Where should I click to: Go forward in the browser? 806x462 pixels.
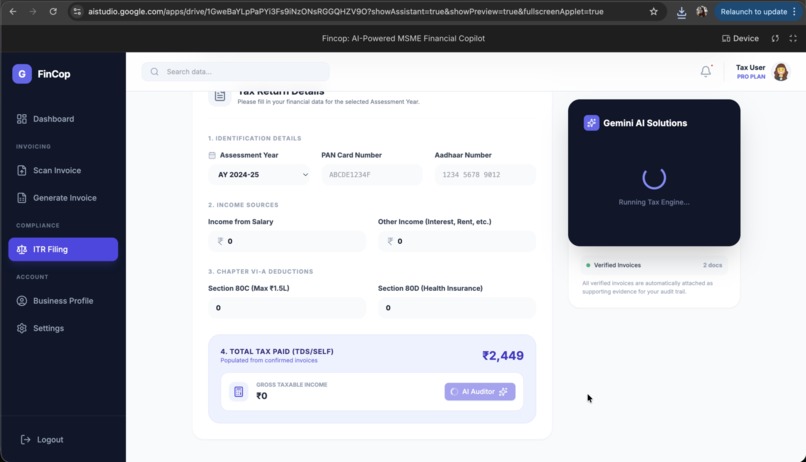[33, 11]
